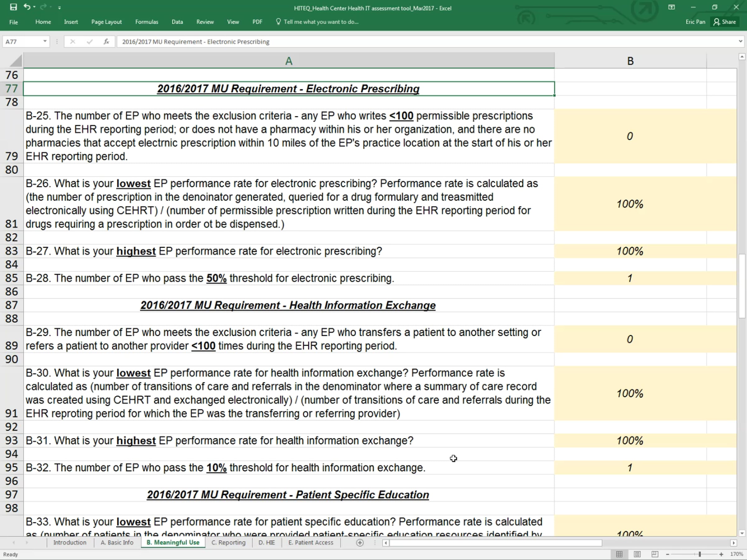
Task: Click the Zoom in plus button
Action: coord(721,554)
